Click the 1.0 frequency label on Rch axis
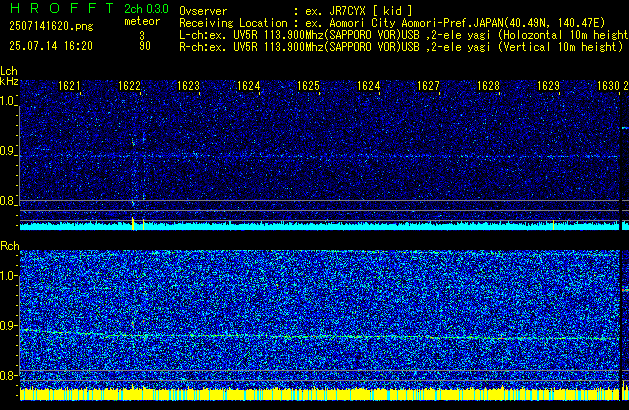This screenshot has width=629, height=410. pyautogui.click(x=8, y=276)
